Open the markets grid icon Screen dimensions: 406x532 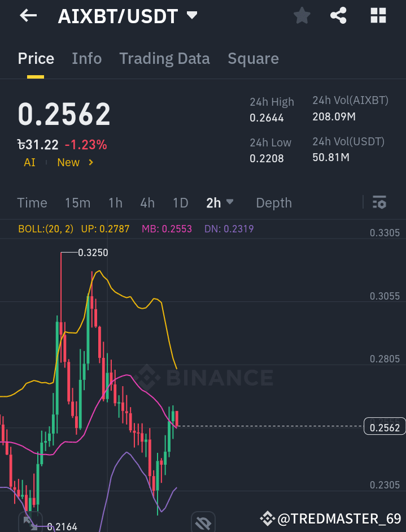point(377,16)
